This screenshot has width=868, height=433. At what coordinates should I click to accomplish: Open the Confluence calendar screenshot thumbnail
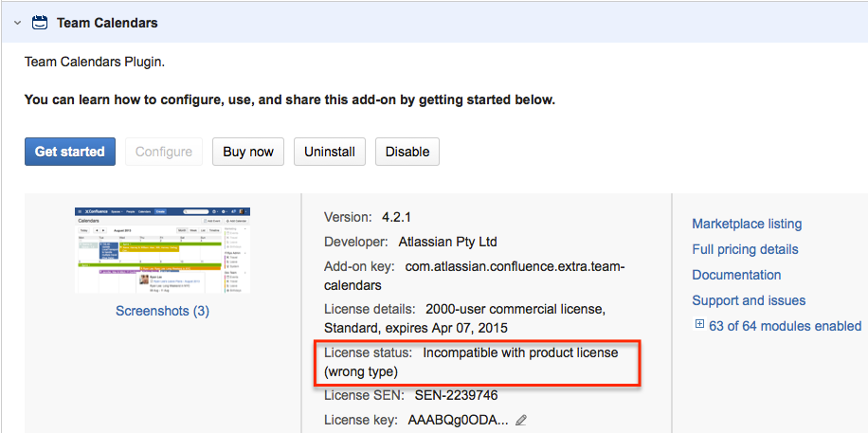pyautogui.click(x=162, y=250)
